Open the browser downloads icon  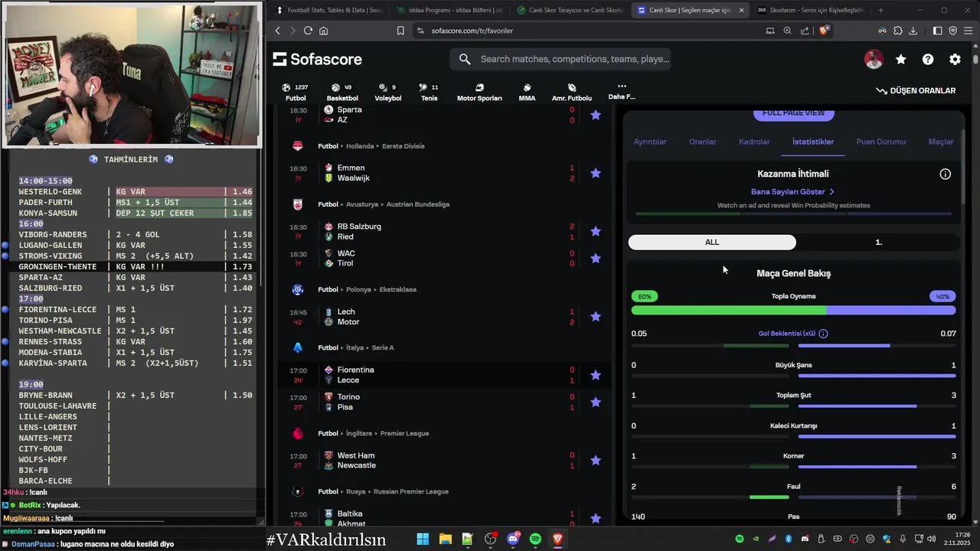913,31
